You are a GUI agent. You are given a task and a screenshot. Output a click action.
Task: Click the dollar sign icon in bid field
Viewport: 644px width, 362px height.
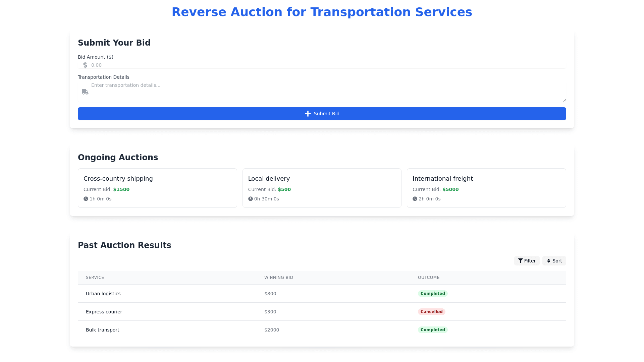click(x=85, y=65)
